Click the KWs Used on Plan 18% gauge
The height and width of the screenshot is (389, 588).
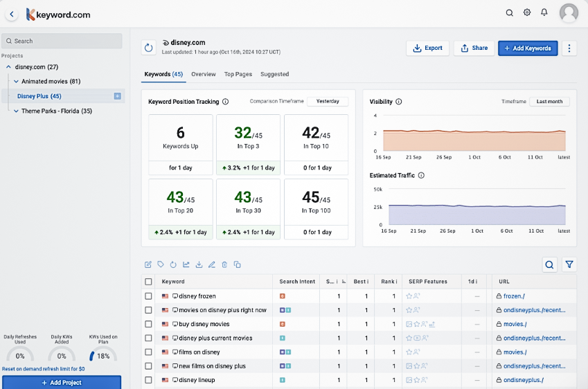click(103, 353)
